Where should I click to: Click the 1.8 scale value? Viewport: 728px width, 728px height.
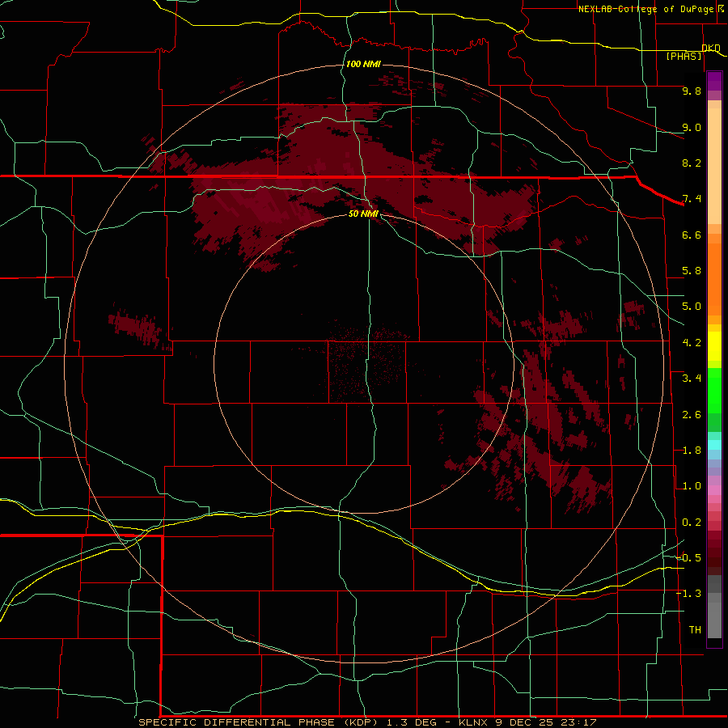[x=692, y=451]
